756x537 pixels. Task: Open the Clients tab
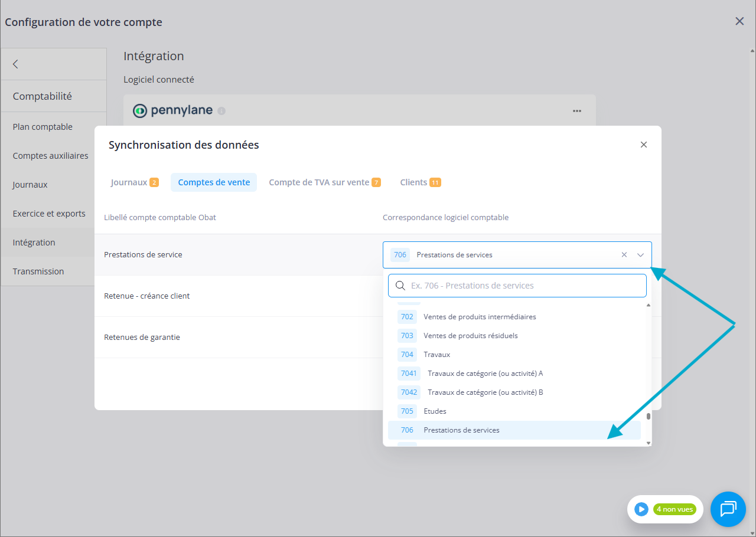[420, 182]
